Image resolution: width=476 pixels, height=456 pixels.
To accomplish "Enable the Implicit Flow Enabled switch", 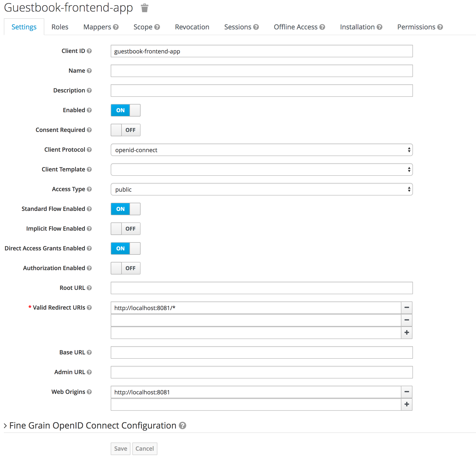I will (126, 229).
